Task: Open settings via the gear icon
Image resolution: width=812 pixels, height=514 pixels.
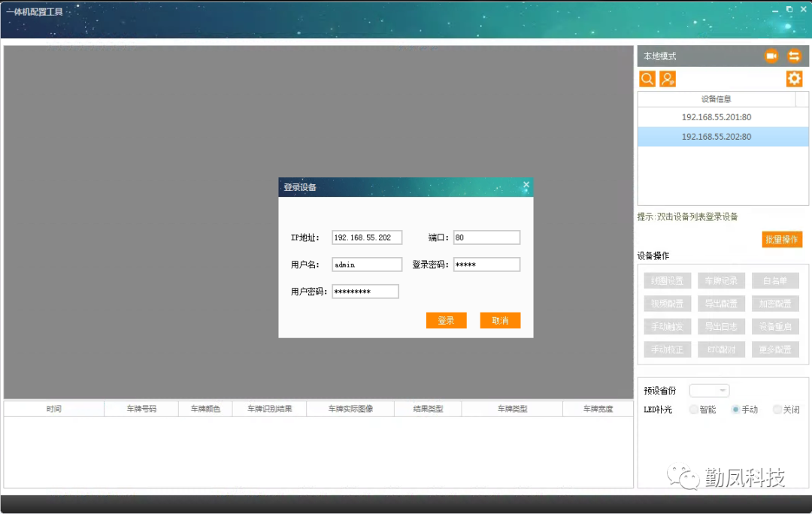Action: pyautogui.click(x=794, y=78)
